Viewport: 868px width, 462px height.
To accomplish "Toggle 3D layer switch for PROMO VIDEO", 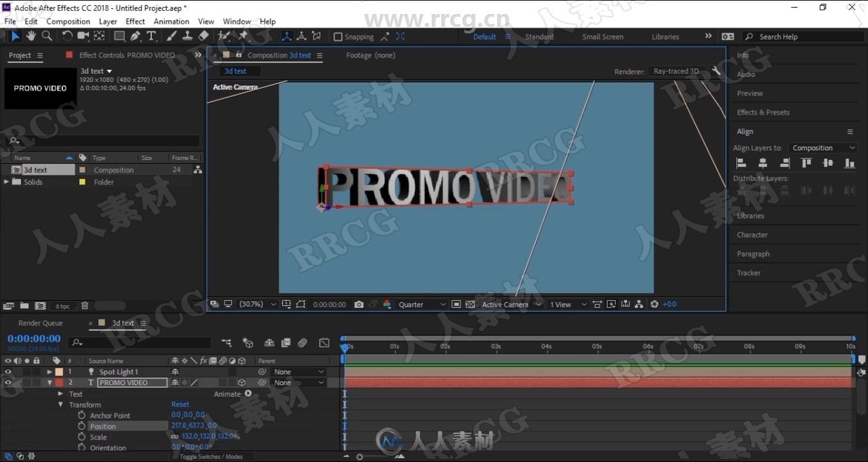I will [x=242, y=382].
